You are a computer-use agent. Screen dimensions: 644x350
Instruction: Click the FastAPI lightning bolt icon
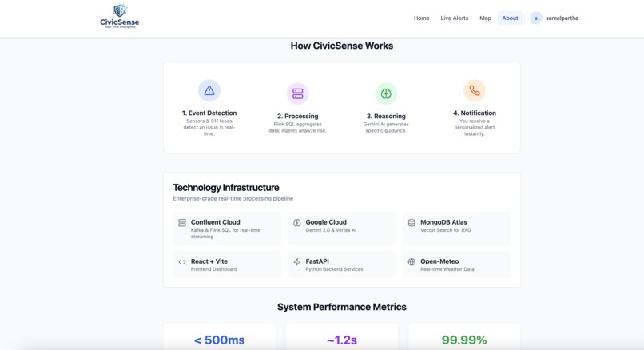(x=297, y=261)
